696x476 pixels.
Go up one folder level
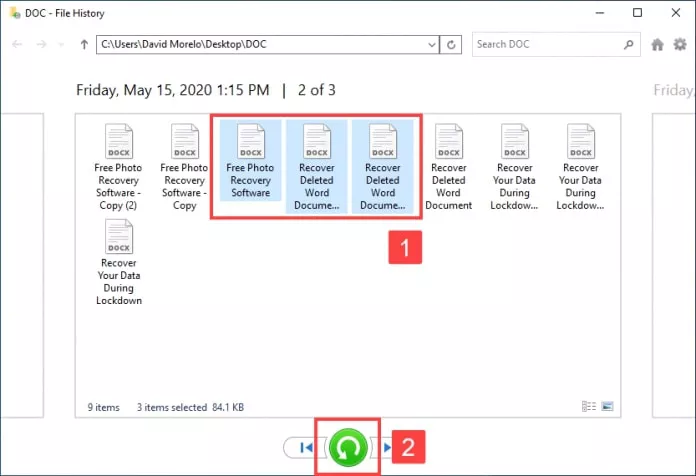pos(84,44)
